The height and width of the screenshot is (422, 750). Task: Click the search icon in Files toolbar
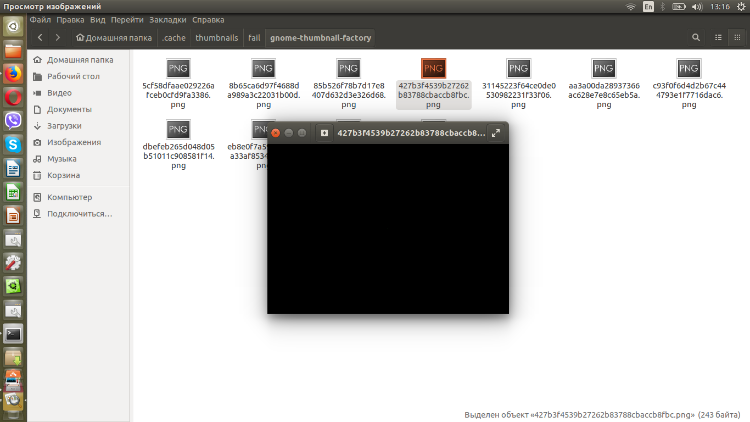point(696,38)
